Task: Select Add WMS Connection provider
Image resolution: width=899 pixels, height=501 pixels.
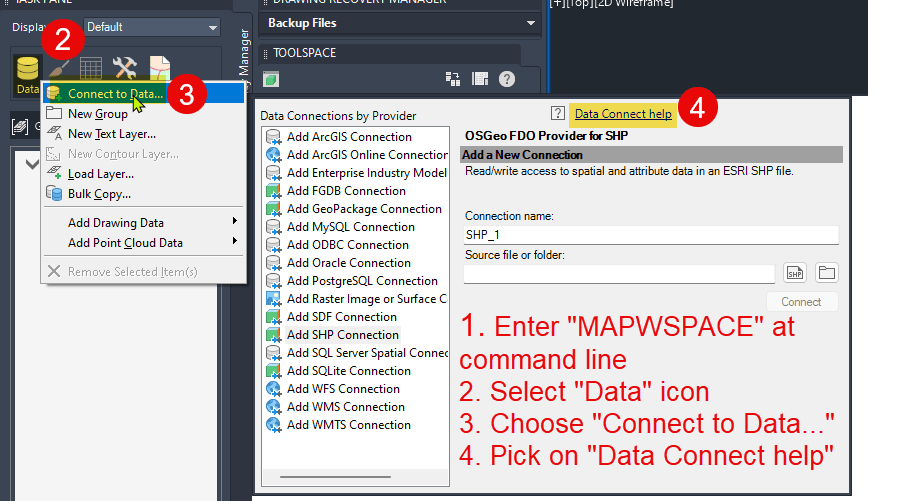Action: pos(346,407)
